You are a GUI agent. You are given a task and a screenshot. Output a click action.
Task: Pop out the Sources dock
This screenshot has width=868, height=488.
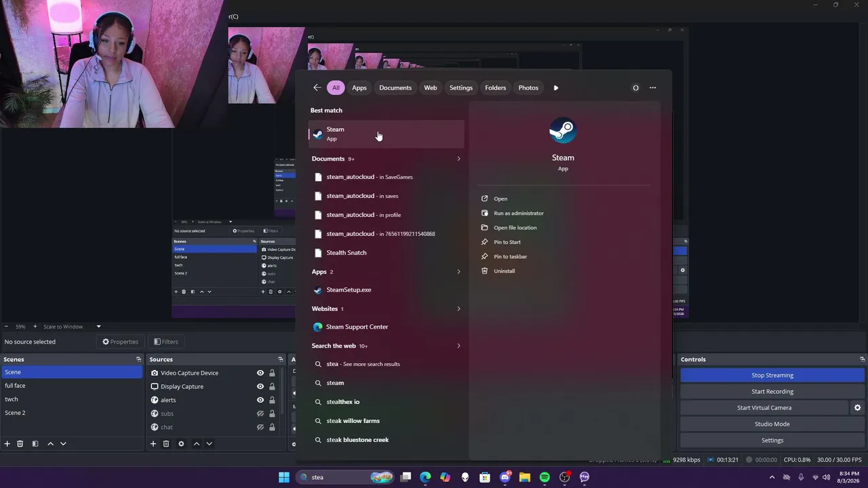[280, 359]
